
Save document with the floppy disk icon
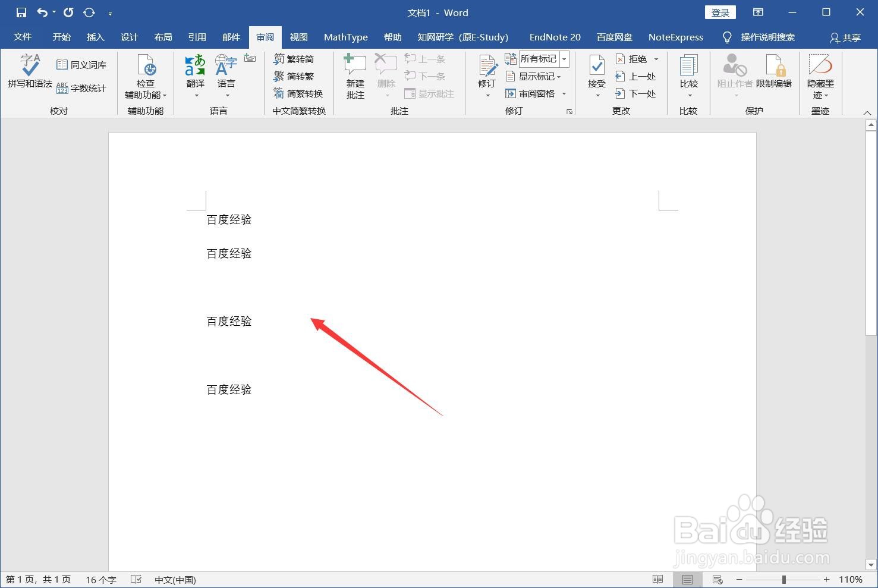tap(21, 12)
